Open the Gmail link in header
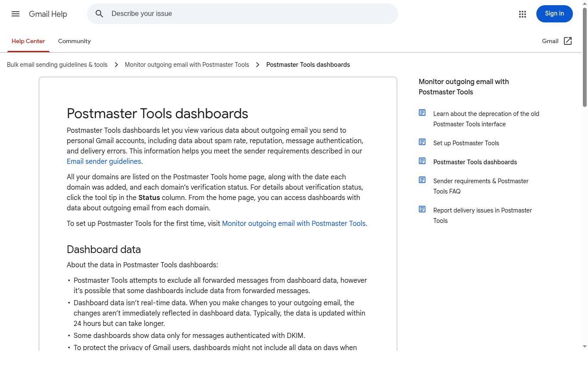588x388 pixels. [550, 41]
